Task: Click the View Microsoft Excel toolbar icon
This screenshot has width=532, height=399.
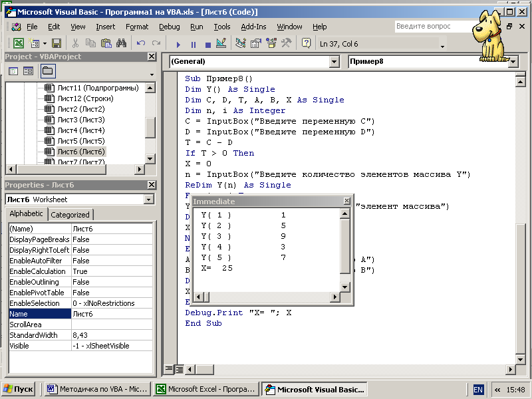Action: point(19,43)
